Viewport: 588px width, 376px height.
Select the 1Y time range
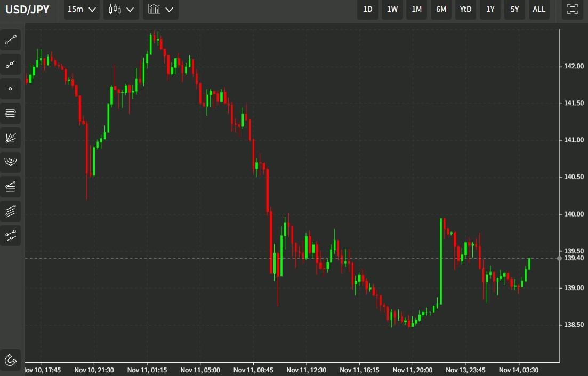pos(490,10)
